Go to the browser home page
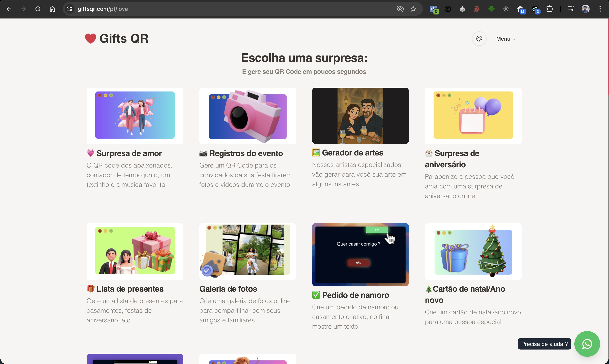The height and width of the screenshot is (364, 609). [52, 9]
